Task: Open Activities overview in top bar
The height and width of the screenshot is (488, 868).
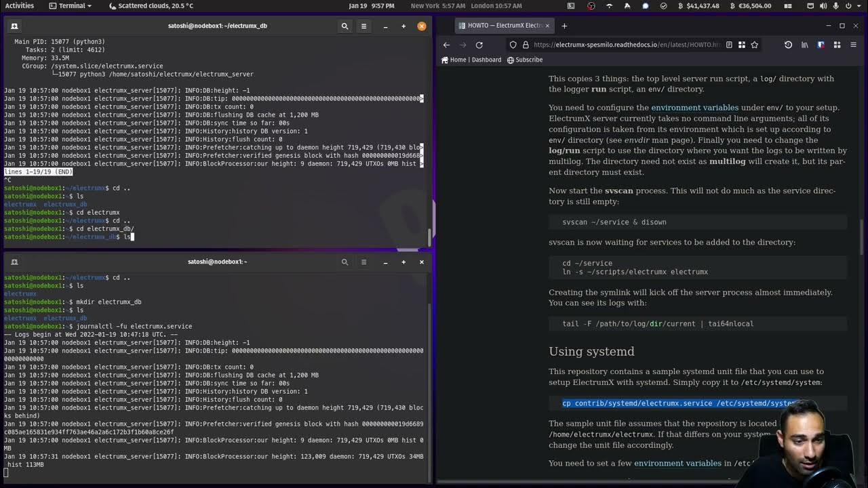Action: click(20, 5)
